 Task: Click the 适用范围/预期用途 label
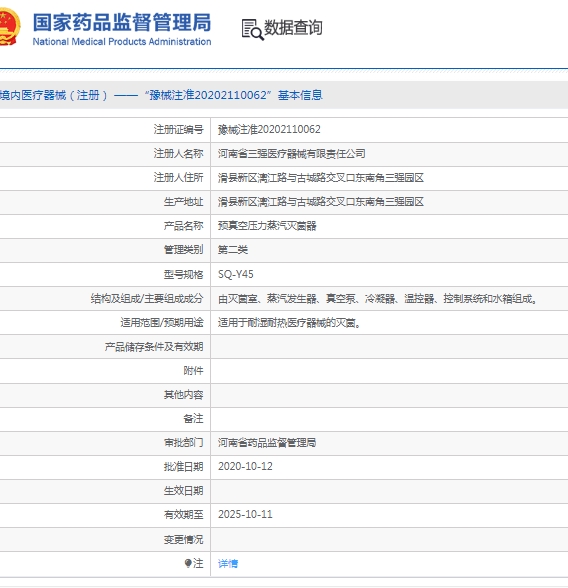[162, 322]
